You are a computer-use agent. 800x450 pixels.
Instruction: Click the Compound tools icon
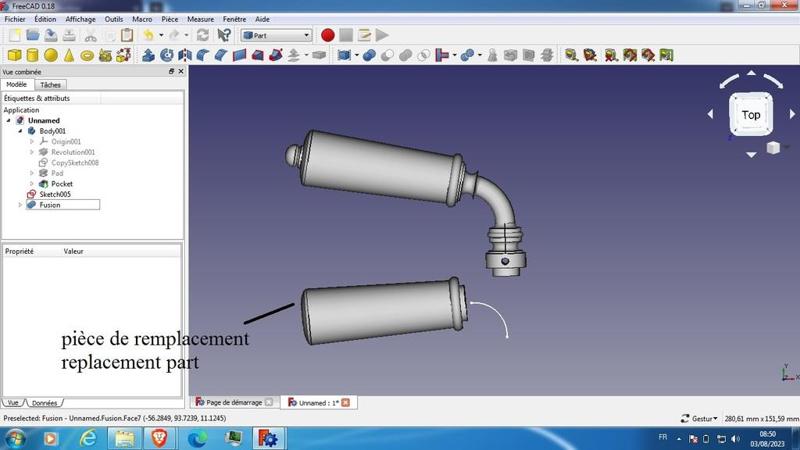(x=344, y=55)
